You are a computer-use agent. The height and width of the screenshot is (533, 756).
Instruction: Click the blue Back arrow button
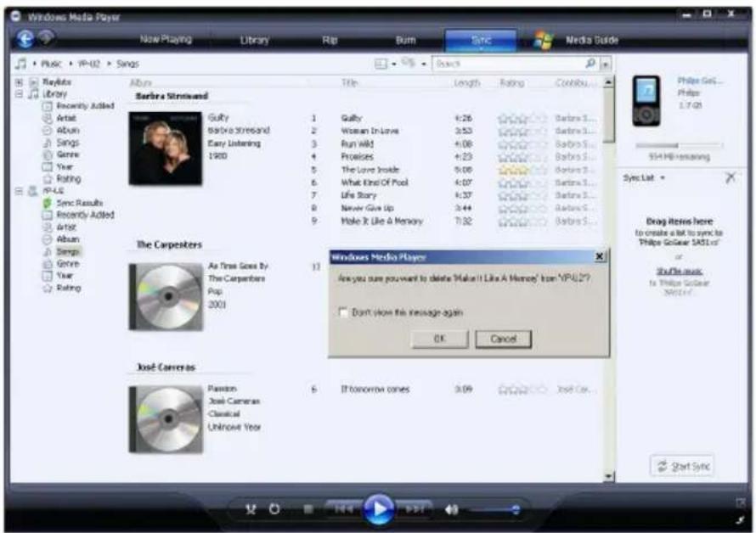[25, 38]
